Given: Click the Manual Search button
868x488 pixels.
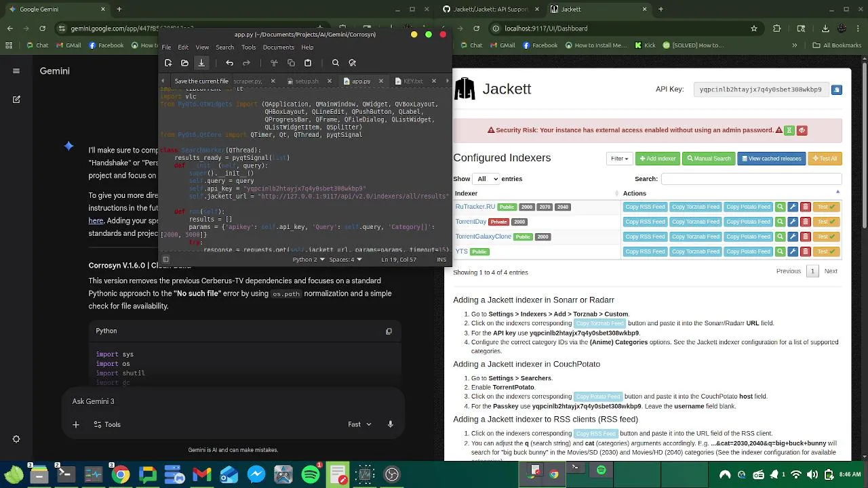Looking at the screenshot, I should point(709,159).
